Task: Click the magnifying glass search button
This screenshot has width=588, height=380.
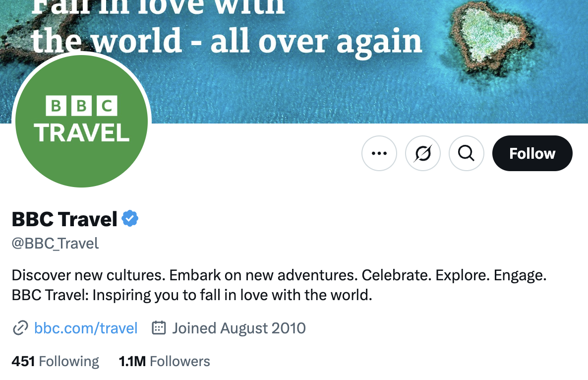Action: pos(466,153)
